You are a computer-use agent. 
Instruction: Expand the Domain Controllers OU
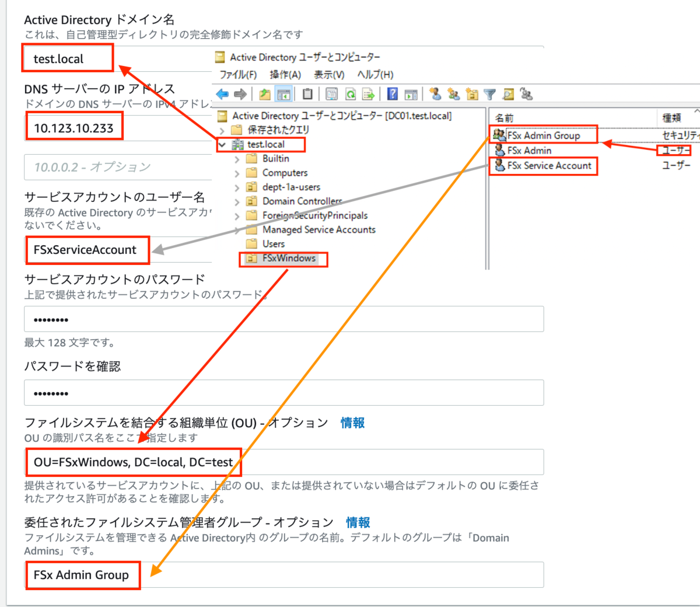(x=237, y=202)
